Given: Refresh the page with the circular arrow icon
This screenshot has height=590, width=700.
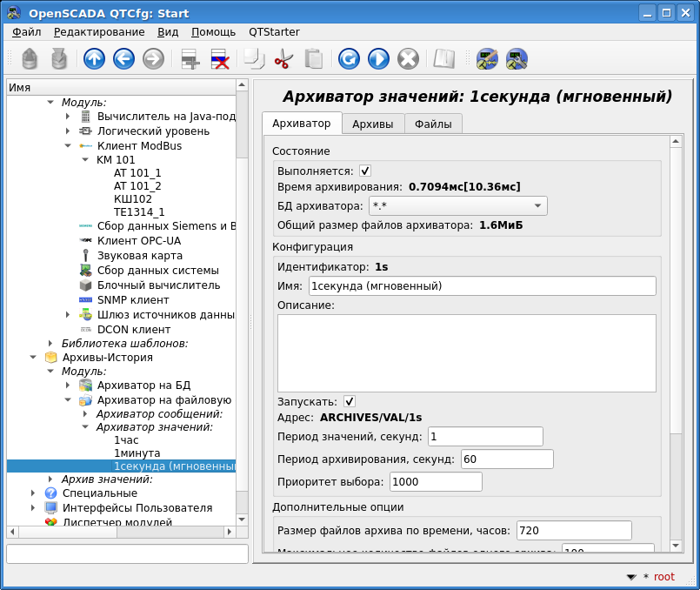Looking at the screenshot, I should click(x=349, y=59).
